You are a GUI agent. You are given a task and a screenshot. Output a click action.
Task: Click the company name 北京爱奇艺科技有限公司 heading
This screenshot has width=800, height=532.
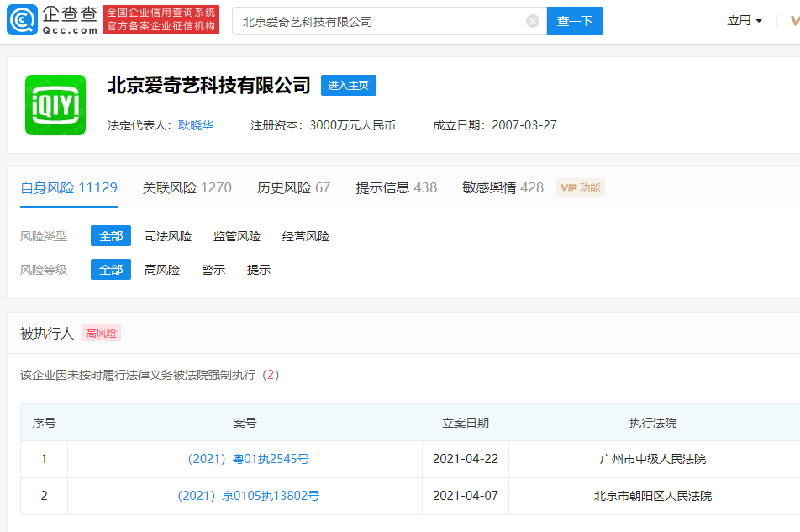pos(208,85)
